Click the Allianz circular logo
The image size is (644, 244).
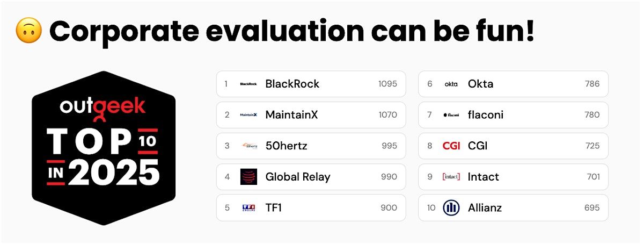click(451, 207)
